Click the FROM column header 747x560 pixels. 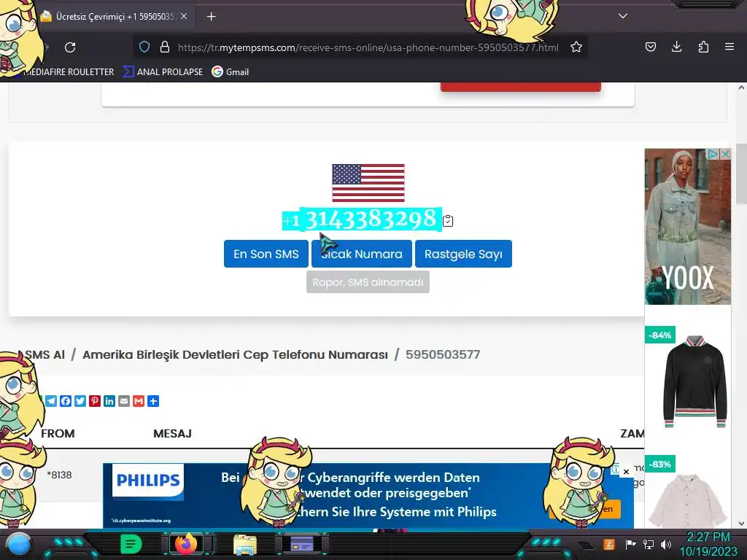tap(58, 433)
